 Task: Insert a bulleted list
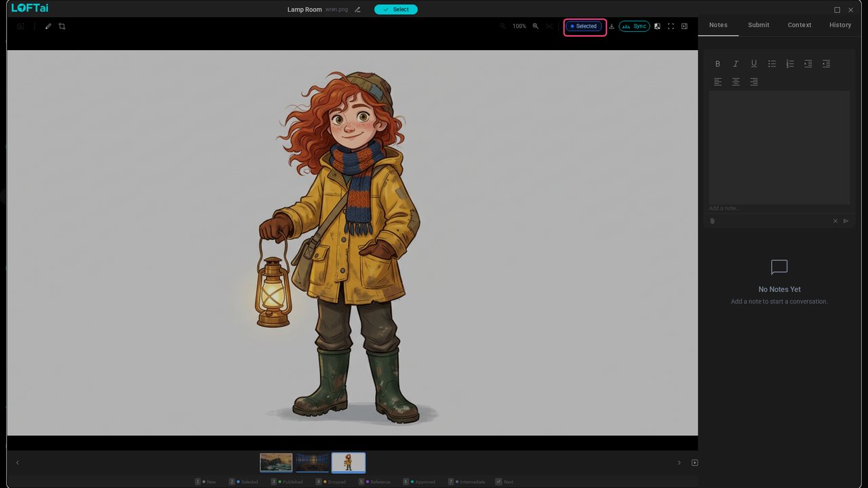[x=772, y=64]
